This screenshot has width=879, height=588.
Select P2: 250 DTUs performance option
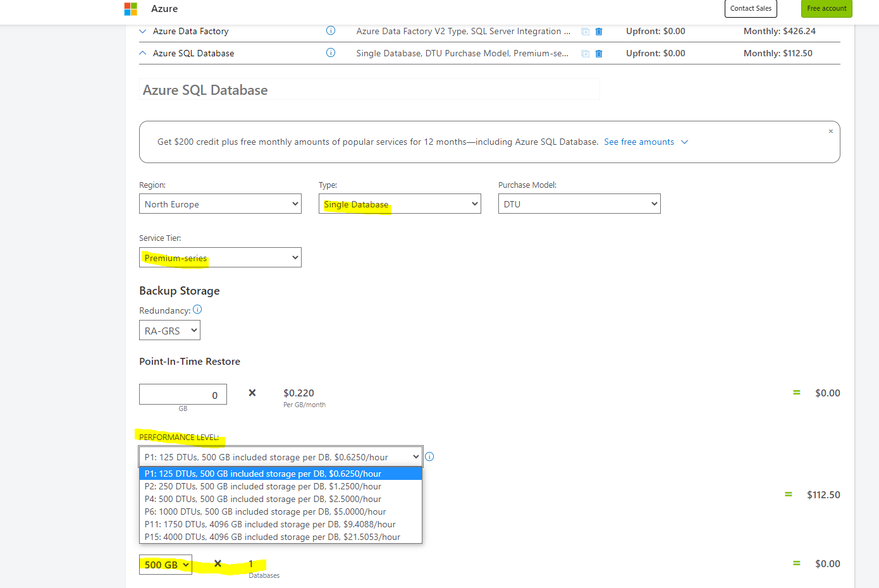[280, 486]
